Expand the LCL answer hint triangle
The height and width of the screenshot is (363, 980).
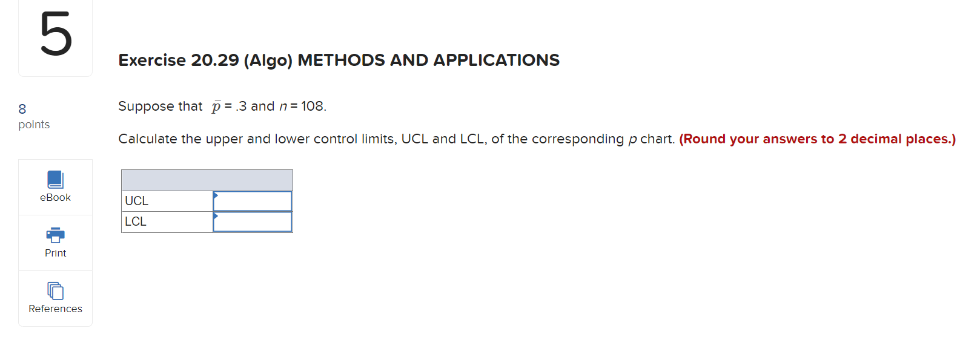click(x=216, y=217)
